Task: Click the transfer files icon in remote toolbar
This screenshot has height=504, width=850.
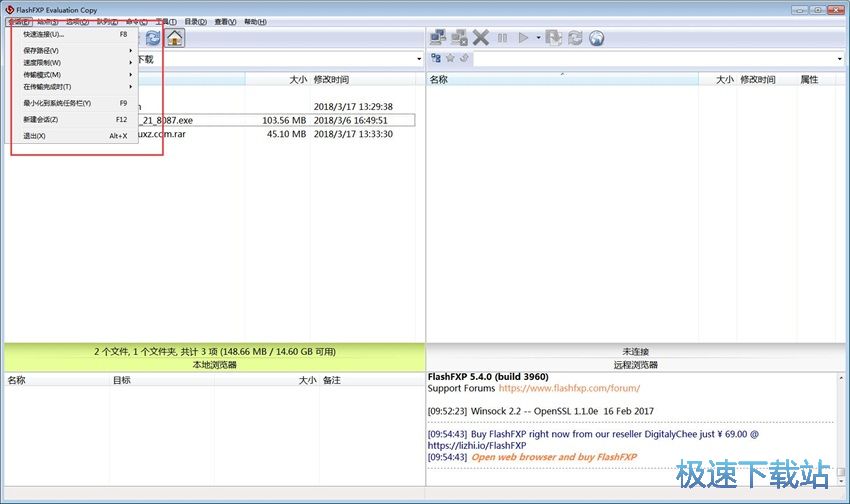Action: pos(553,37)
